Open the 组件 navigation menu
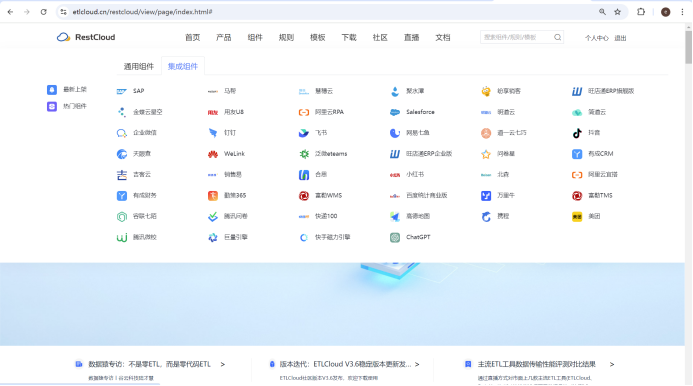 coord(255,38)
